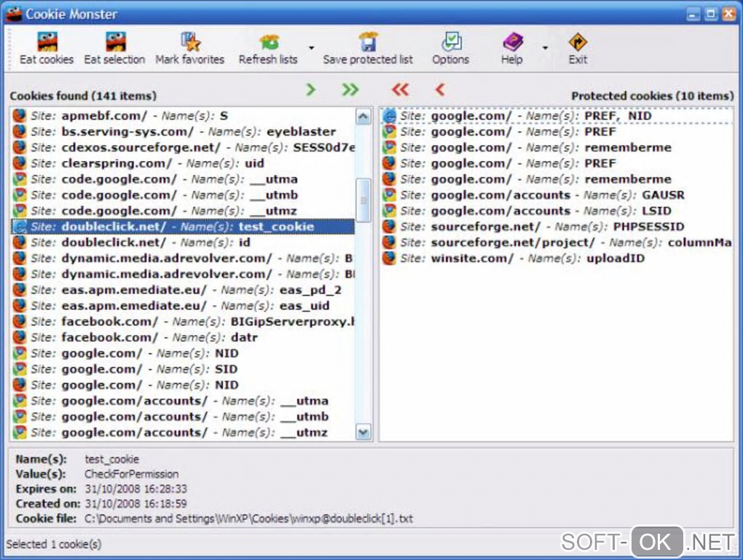Expand the Refresh lists dropdown arrow
The image size is (743, 560).
pos(311,48)
